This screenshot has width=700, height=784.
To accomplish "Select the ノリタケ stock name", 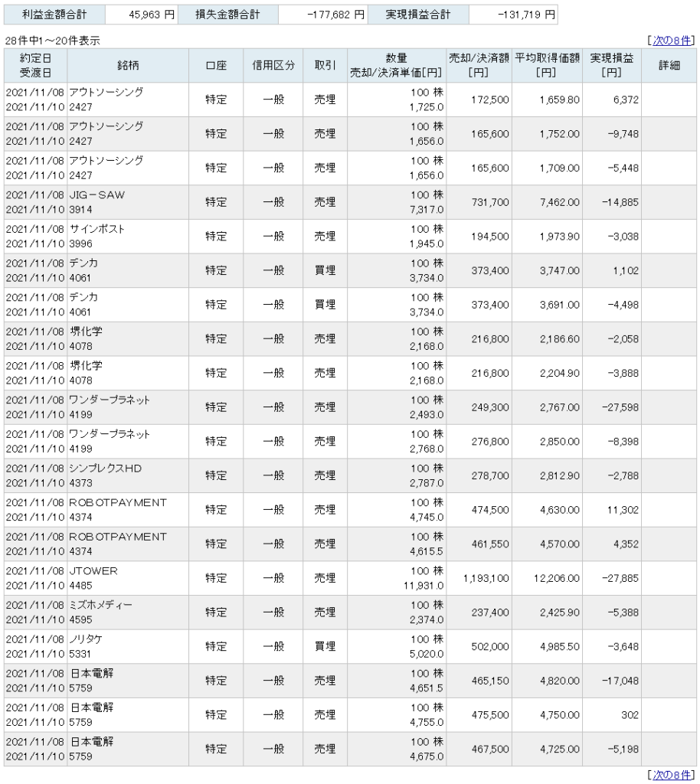I will tap(86, 639).
